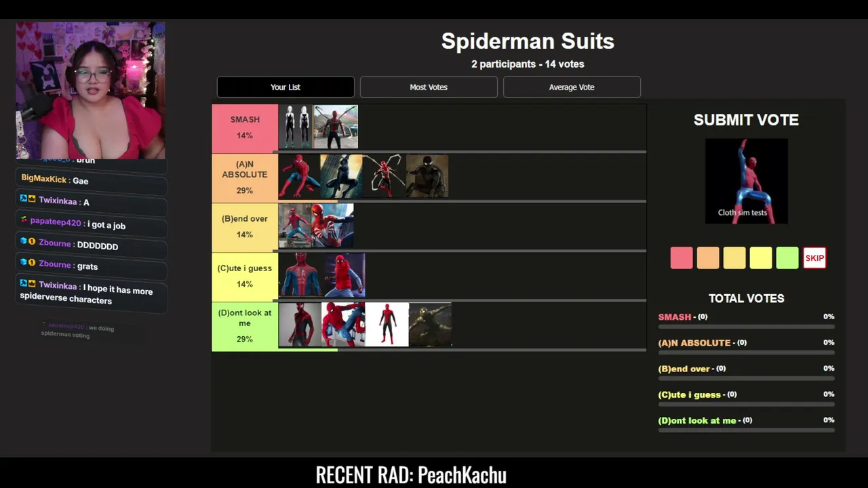Click SMASH - (0) under Total Votes
This screenshot has width=868, height=488.
pyautogui.click(x=683, y=317)
